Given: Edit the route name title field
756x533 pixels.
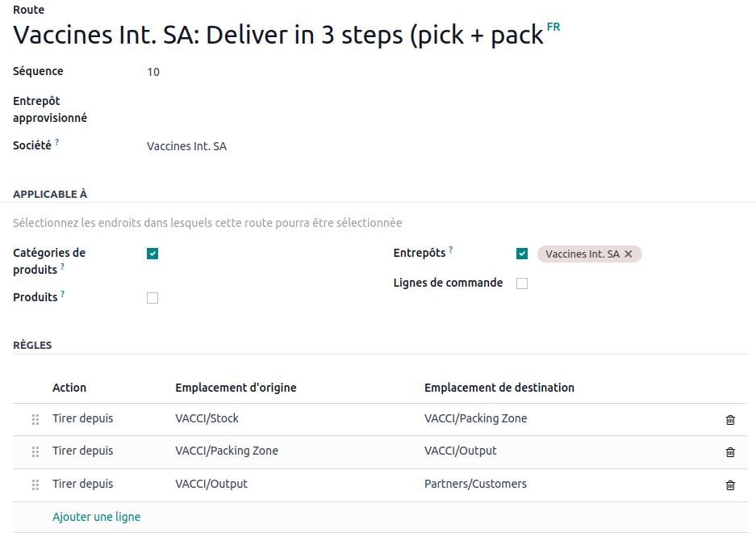Looking at the screenshot, I should click(278, 36).
